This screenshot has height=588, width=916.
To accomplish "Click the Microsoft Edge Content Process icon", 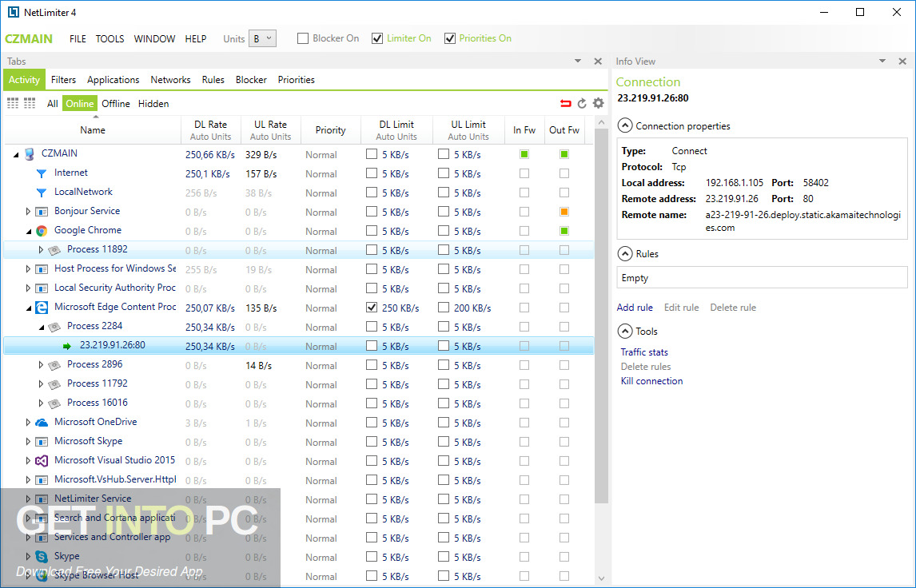I will click(x=42, y=308).
